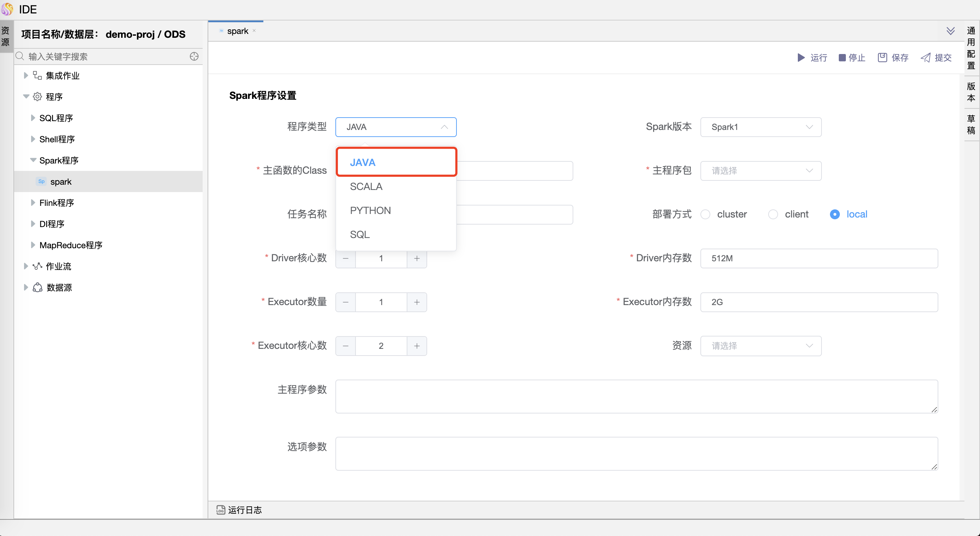
Task: Open the version side panel
Action: (x=970, y=92)
